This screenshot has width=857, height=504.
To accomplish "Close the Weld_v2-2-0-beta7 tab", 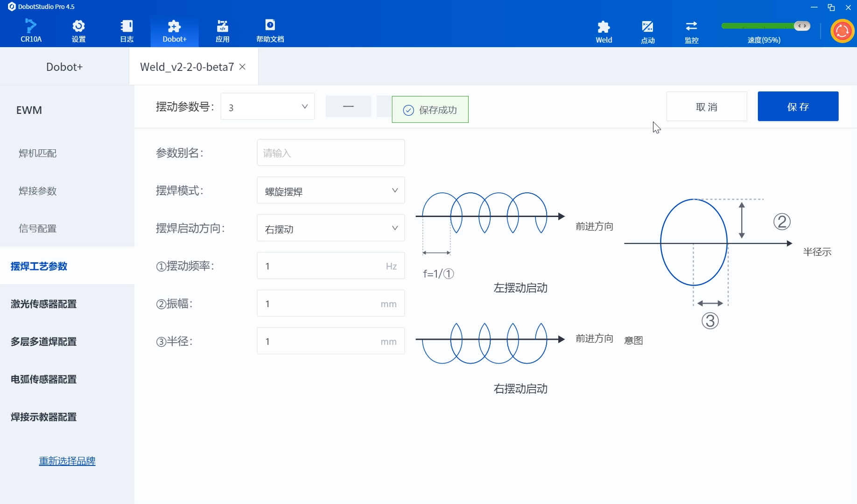I will [x=243, y=67].
